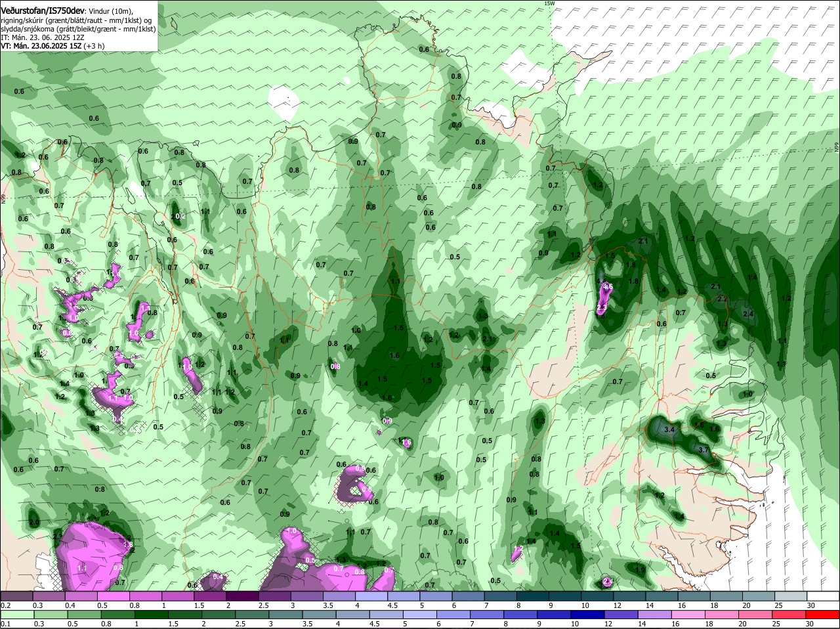Choose snow legend swatch between 4 and 4.5

371,596
